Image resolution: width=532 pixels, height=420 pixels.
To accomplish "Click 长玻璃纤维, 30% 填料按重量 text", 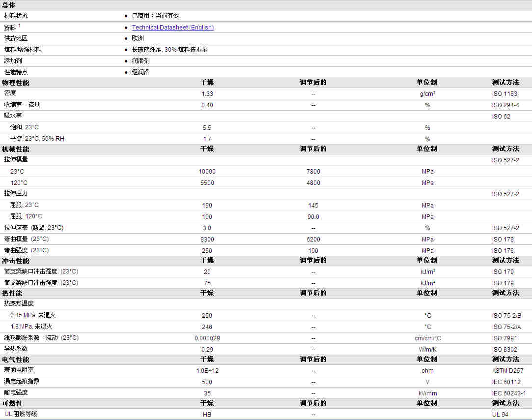I will (169, 50).
